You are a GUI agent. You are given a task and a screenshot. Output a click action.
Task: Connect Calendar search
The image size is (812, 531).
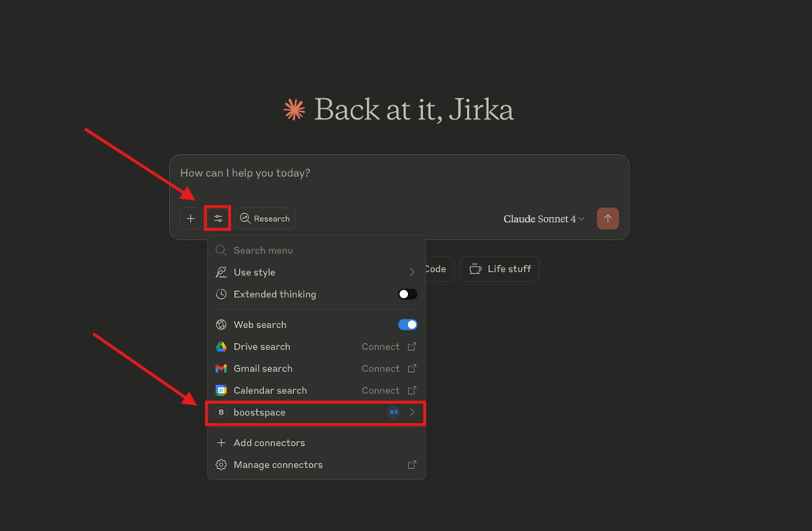tap(380, 391)
